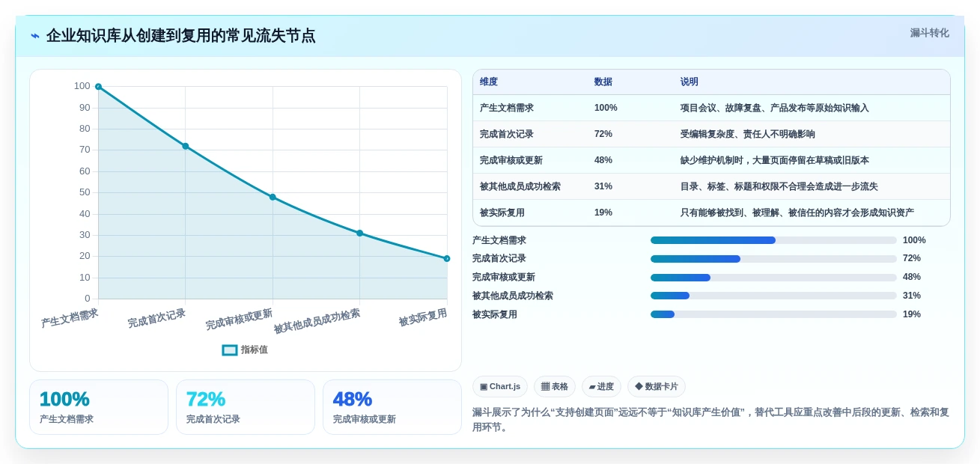The height and width of the screenshot is (464, 980).
Task: Click the x-axis label 完成首次记录
Action: click(156, 318)
